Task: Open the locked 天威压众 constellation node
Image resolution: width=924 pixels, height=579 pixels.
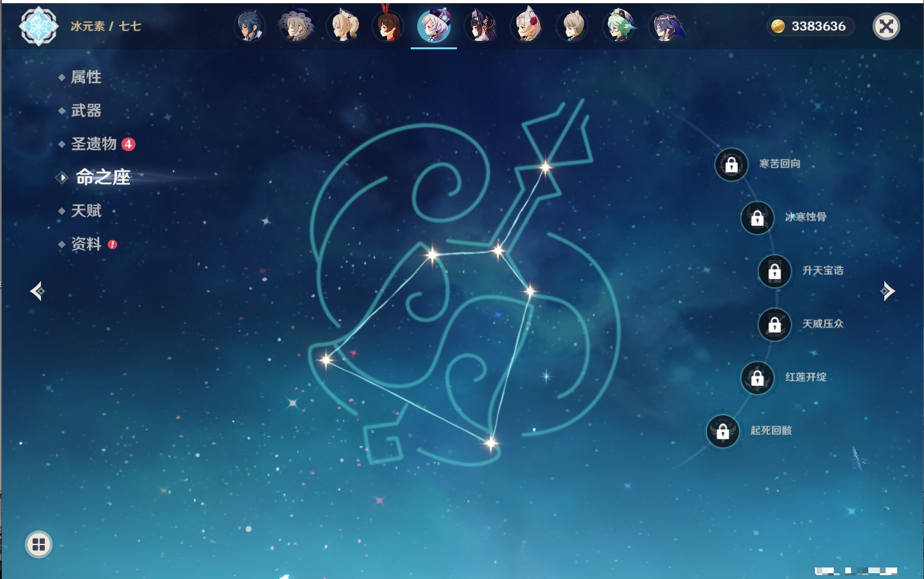Action: 774,324
